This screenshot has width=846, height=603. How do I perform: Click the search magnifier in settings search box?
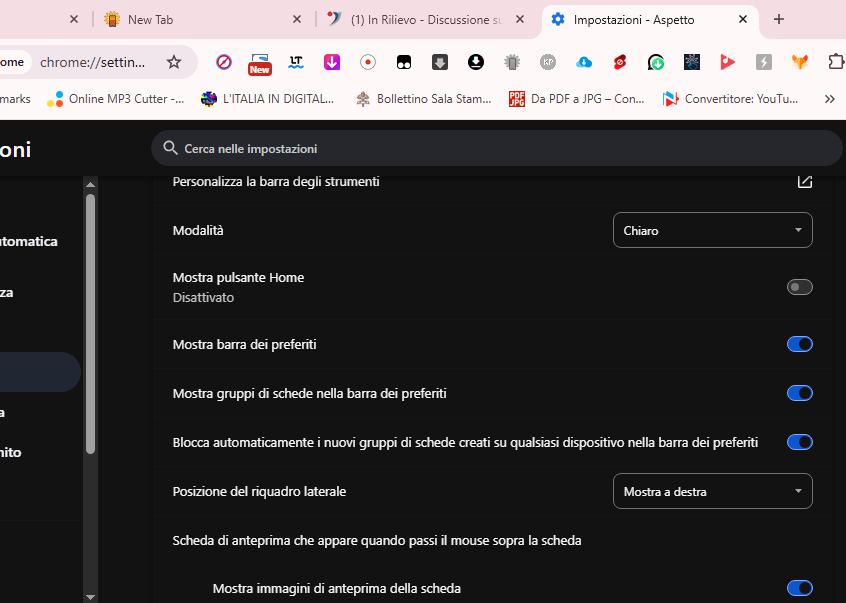pyautogui.click(x=170, y=148)
